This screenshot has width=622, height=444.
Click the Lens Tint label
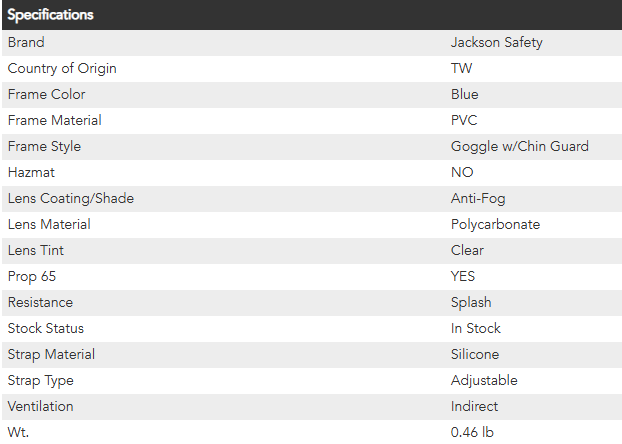(36, 250)
